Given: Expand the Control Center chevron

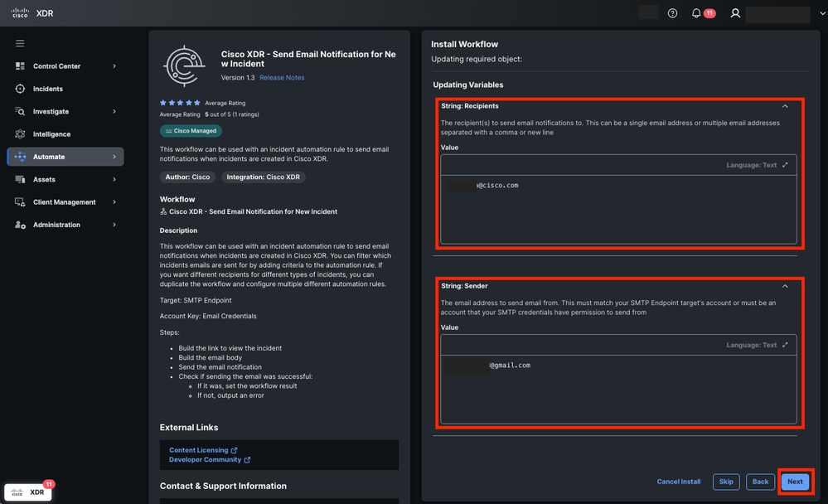Looking at the screenshot, I should point(114,66).
